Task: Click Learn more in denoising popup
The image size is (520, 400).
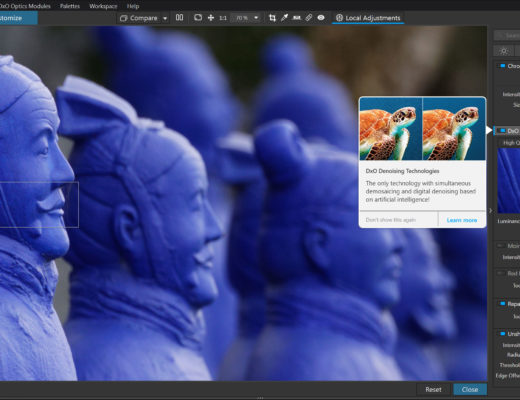Action: coord(462,220)
